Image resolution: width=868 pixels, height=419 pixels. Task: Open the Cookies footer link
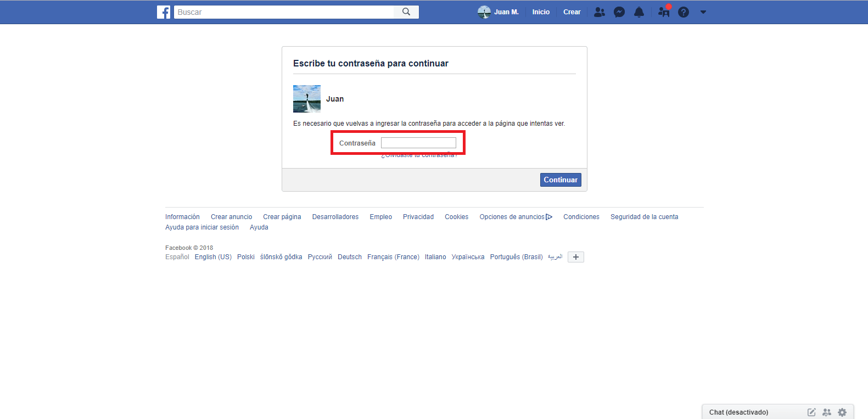point(457,217)
